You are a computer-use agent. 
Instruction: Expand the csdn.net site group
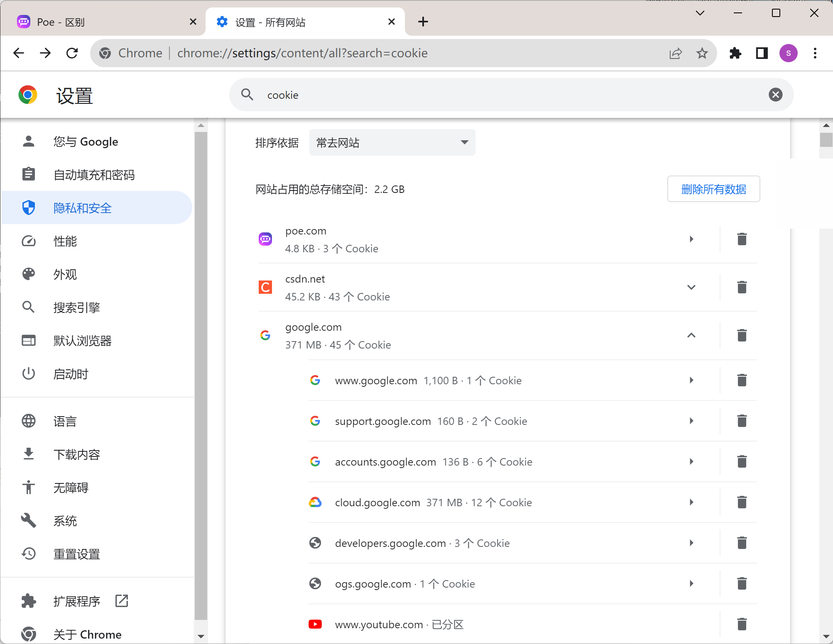click(x=691, y=287)
